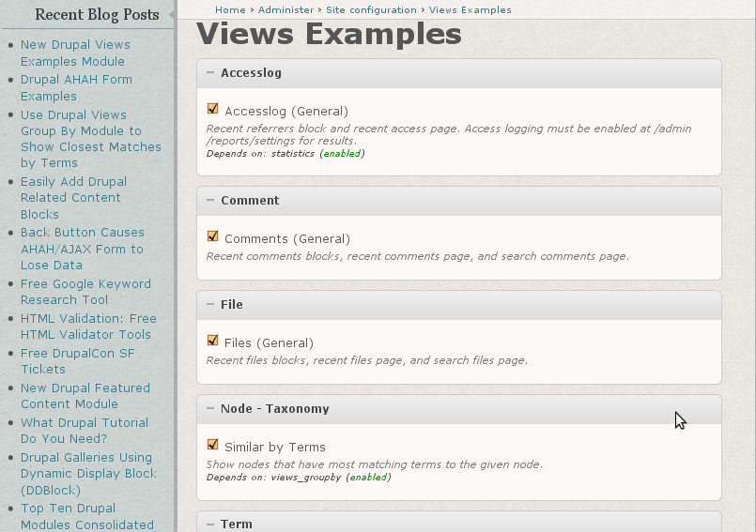Click the Views Examples page heading
This screenshot has width=756, height=532.
[329, 34]
